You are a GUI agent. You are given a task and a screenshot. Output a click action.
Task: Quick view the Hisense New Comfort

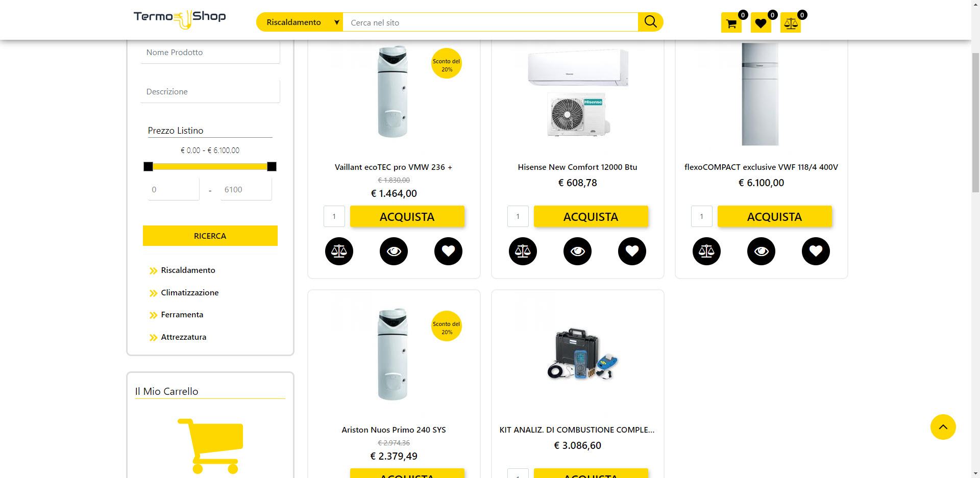tap(577, 251)
